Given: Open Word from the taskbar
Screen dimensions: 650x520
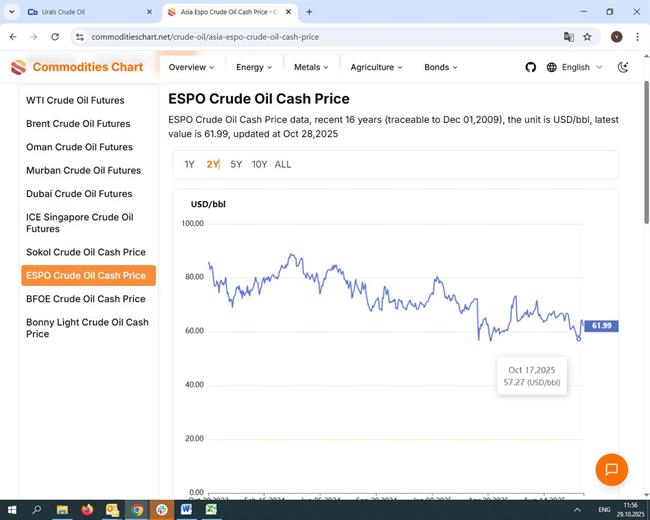Looking at the screenshot, I should point(187,509).
